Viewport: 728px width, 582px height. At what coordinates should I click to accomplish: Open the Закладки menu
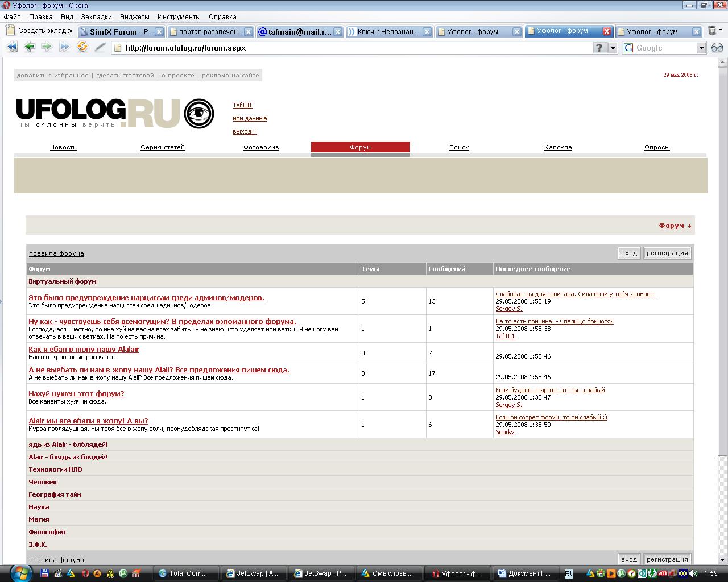tap(96, 17)
